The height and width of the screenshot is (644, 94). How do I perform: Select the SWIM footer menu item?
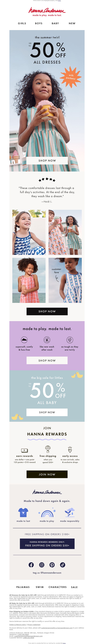point(40,587)
